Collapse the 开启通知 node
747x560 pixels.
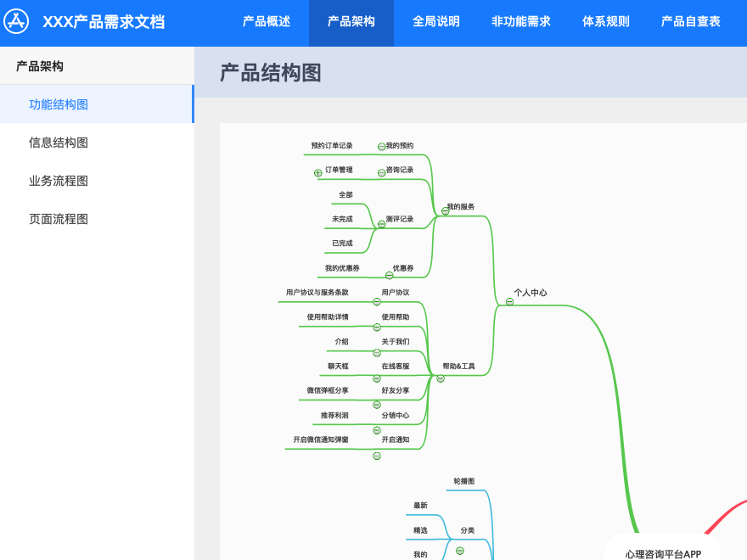pos(376,456)
